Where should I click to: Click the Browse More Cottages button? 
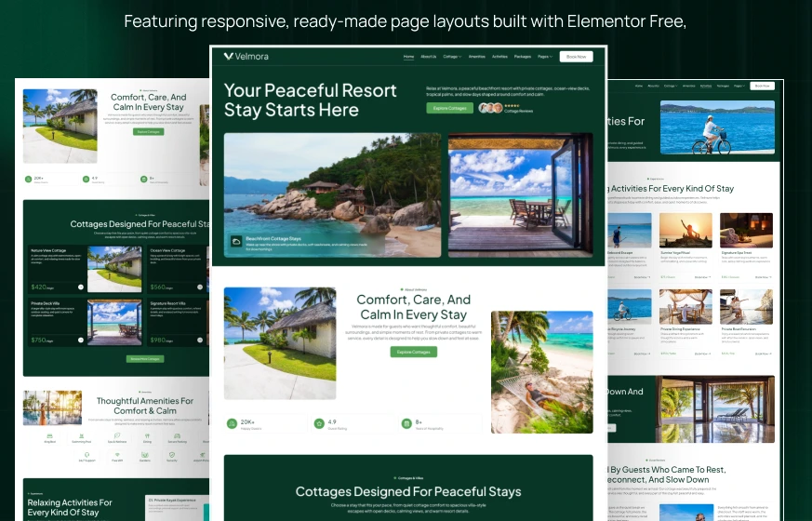(145, 359)
